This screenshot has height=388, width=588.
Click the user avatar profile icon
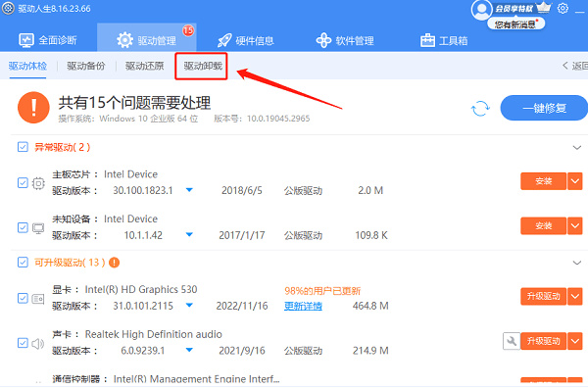481,10
